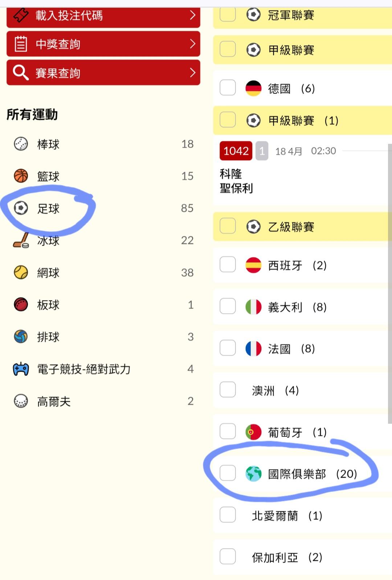Select the soccer ball icon beside 足球
This screenshot has width=392, height=580.
point(21,208)
